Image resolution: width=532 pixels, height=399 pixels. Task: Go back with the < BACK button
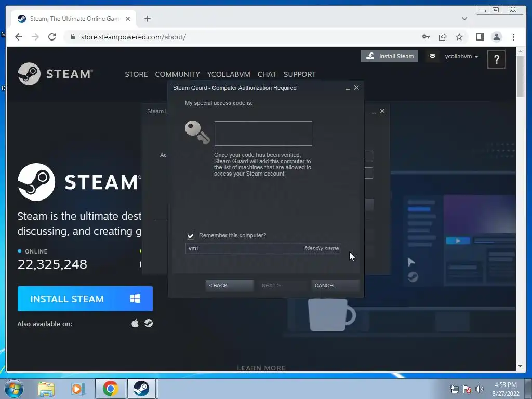pyautogui.click(x=229, y=285)
